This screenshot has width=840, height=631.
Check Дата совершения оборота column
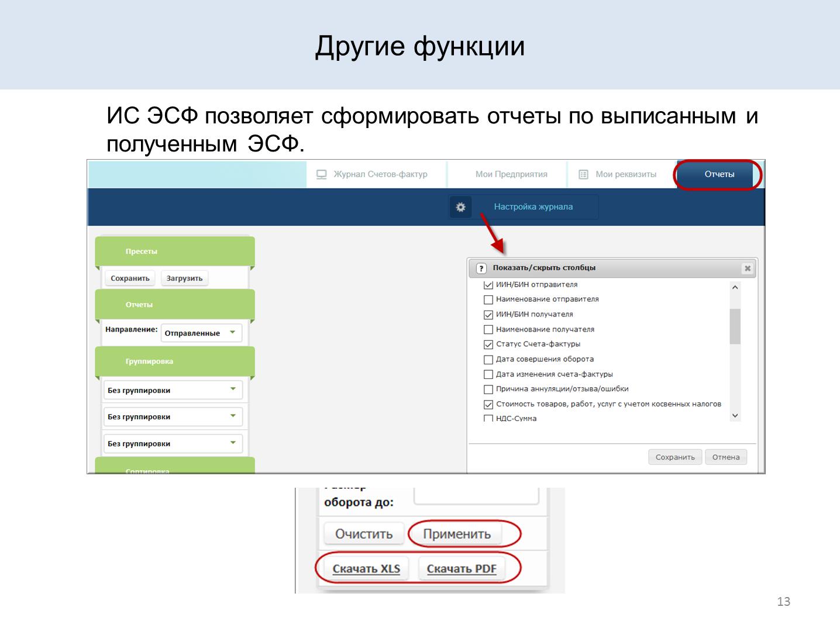coord(488,360)
